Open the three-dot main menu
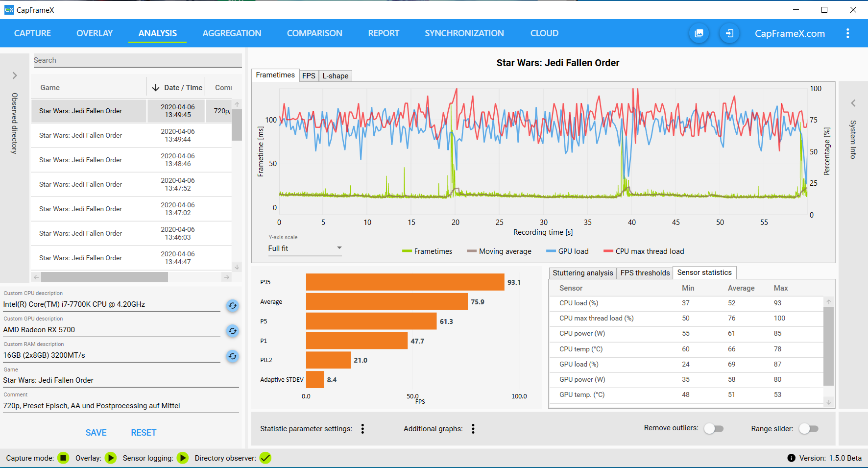Image resolution: width=868 pixels, height=468 pixels. (x=848, y=33)
